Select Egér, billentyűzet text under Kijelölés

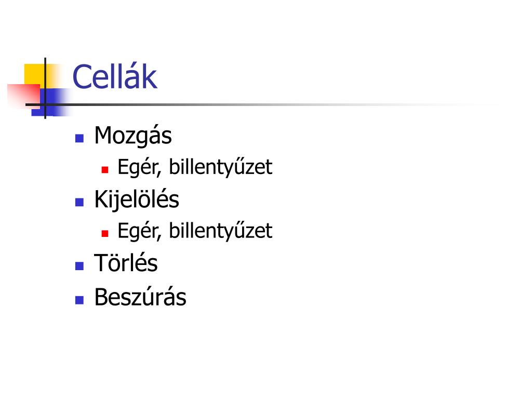coord(195,231)
